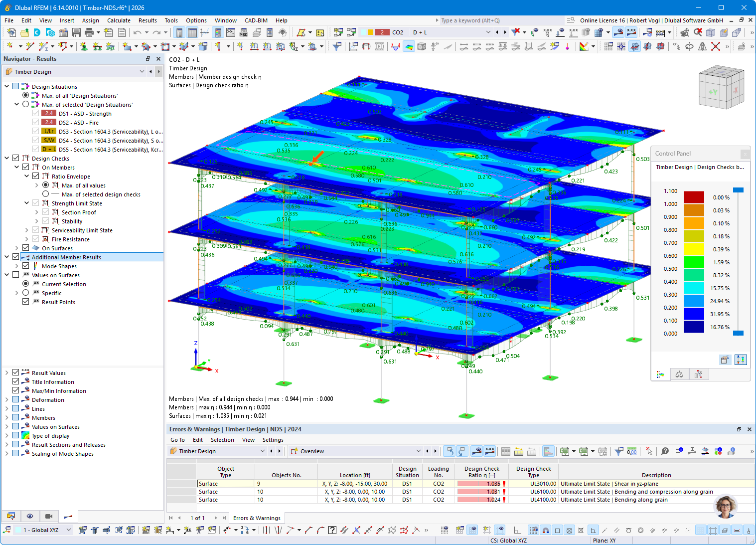Uncheck the Ratio Envelope checkbox

[x=35, y=176]
